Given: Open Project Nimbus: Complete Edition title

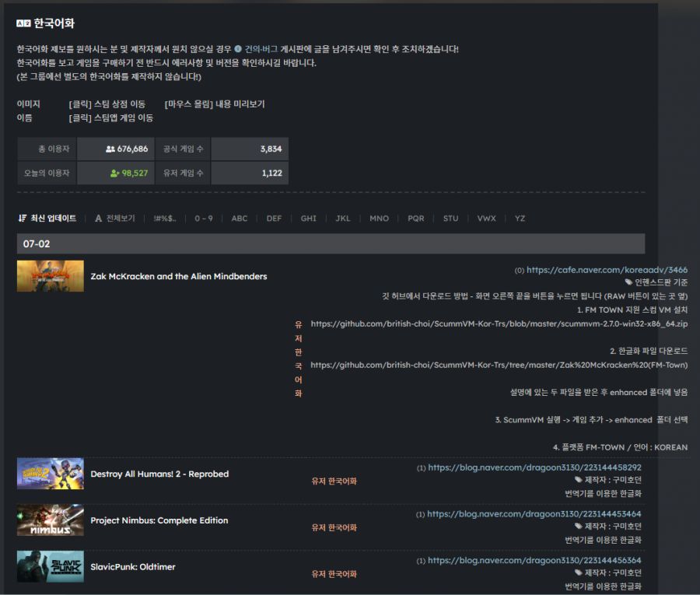Looking at the screenshot, I should pos(159,520).
